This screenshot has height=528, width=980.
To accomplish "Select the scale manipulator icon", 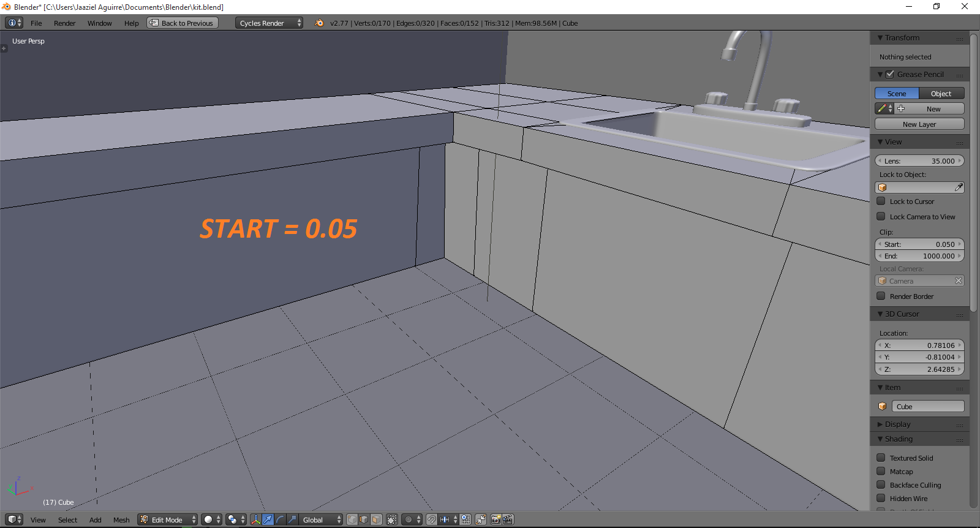I will coord(292,519).
